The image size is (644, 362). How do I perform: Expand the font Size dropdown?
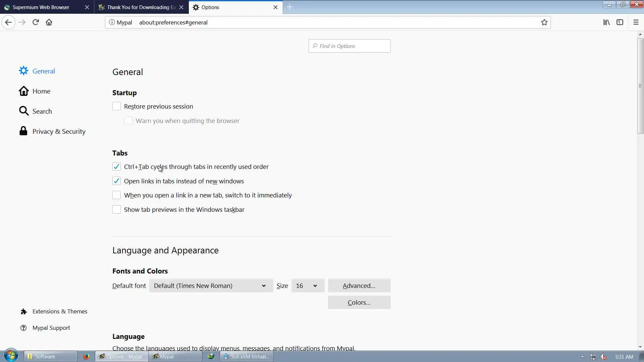pyautogui.click(x=307, y=286)
